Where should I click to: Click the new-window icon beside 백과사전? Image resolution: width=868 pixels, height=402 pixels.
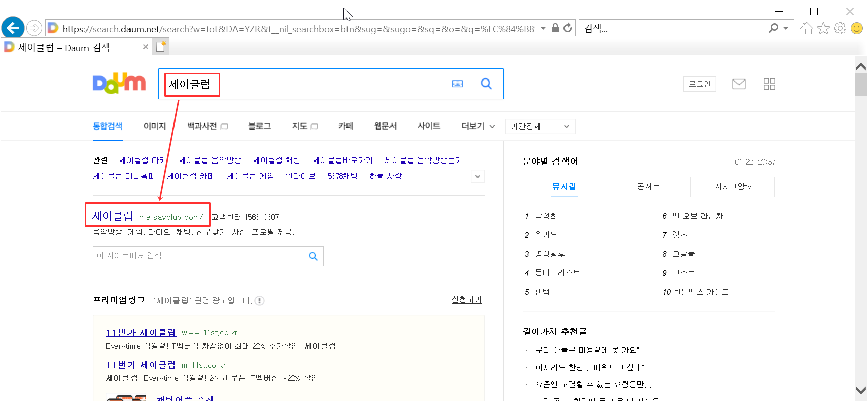tap(224, 126)
